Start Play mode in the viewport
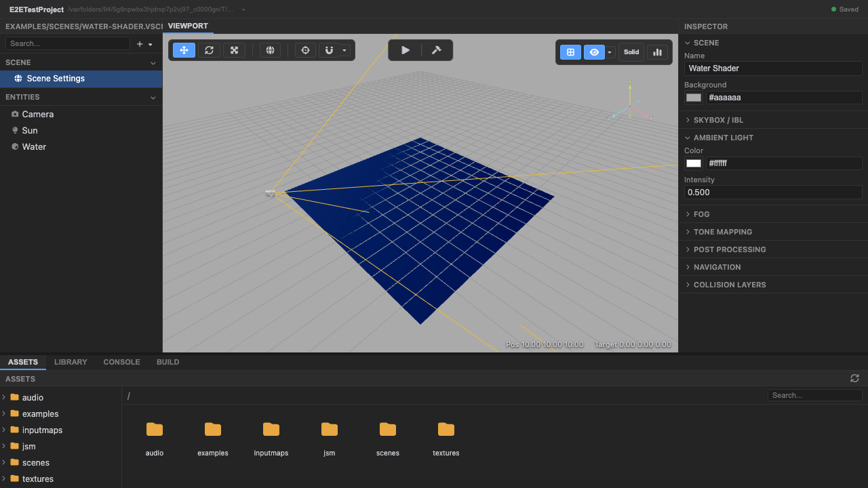 pyautogui.click(x=405, y=50)
